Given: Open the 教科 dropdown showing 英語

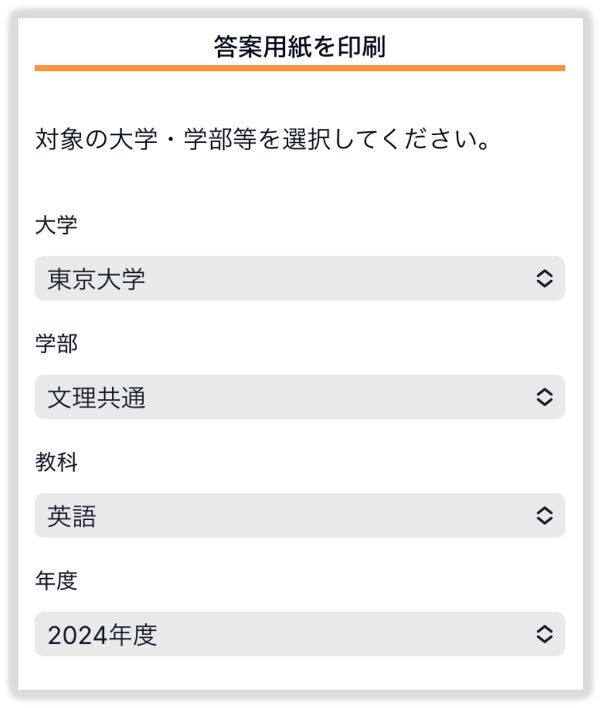Looking at the screenshot, I should coord(299,516).
